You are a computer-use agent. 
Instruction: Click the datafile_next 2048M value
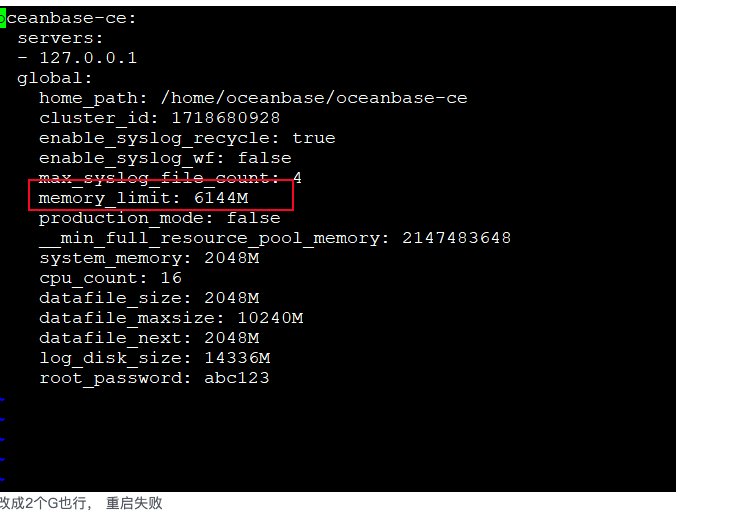[232, 338]
